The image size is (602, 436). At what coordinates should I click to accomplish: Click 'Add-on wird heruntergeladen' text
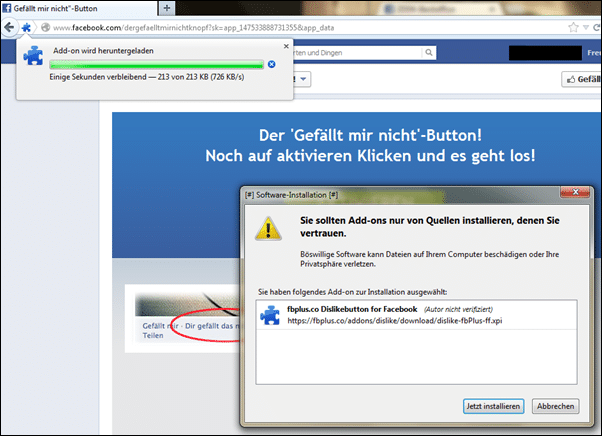tap(103, 51)
